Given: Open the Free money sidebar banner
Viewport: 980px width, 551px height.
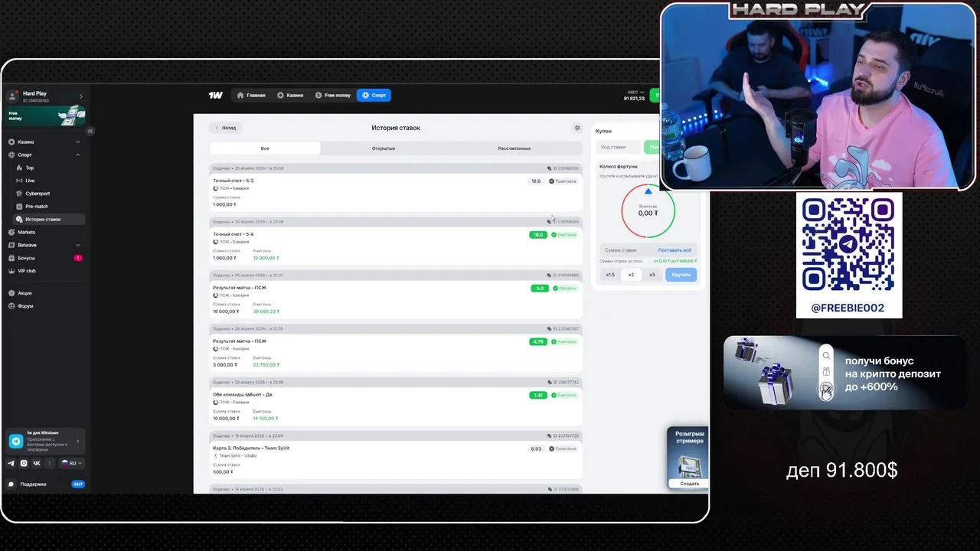Looking at the screenshot, I should [x=47, y=116].
